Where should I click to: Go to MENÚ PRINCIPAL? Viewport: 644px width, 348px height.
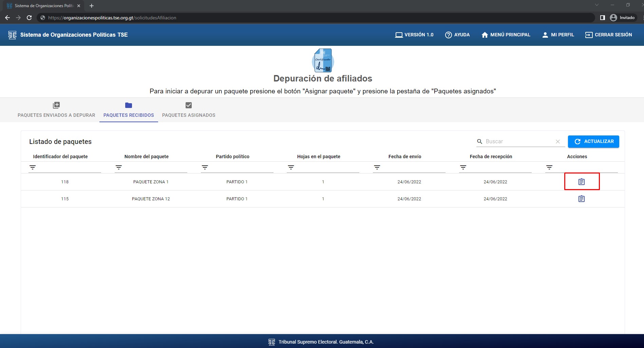pos(506,35)
